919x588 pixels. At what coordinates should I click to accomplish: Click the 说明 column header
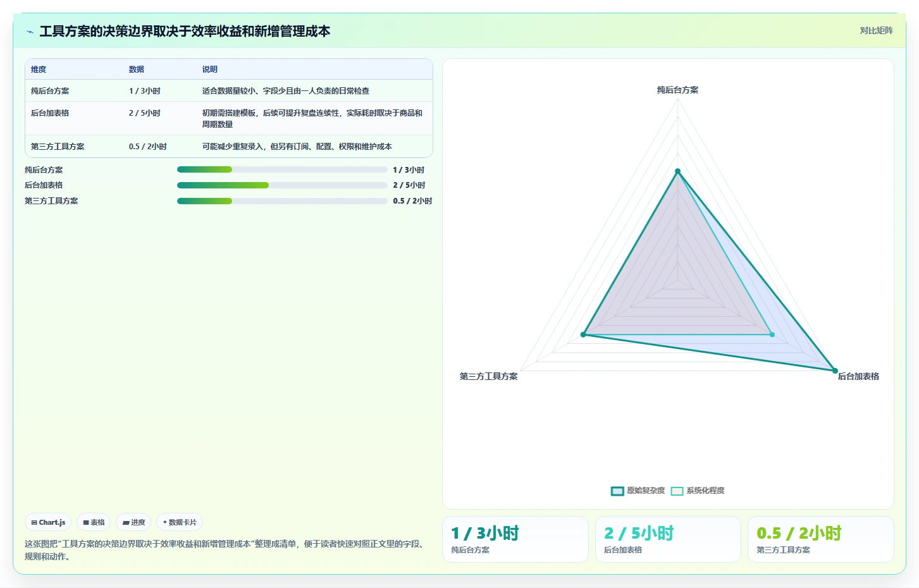coord(210,70)
